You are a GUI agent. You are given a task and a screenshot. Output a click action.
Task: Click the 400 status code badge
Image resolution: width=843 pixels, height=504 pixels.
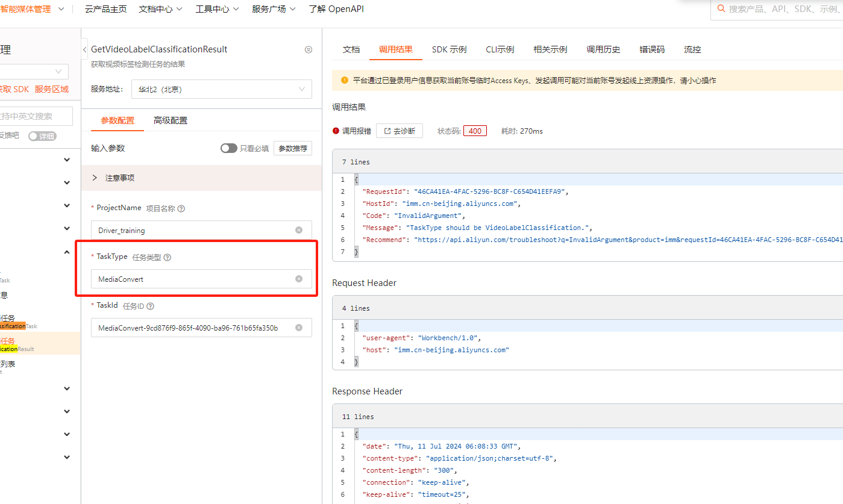[475, 131]
